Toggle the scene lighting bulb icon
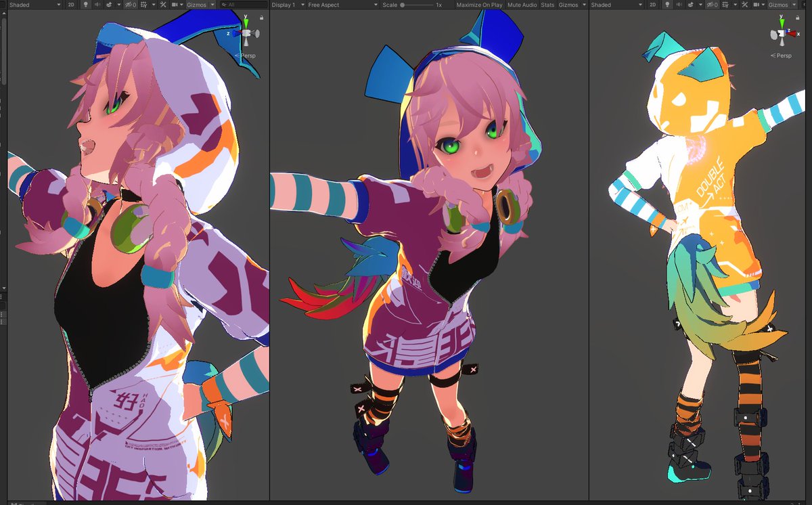This screenshot has width=812, height=505. (x=86, y=4)
